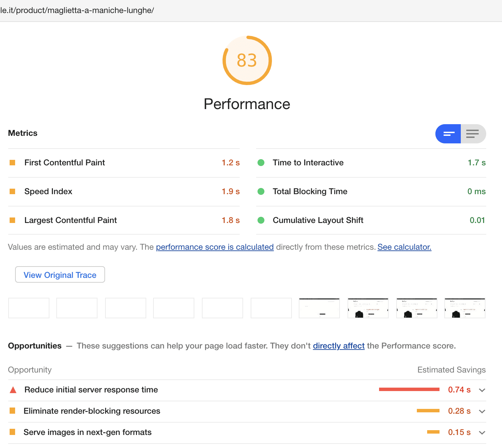Click the red estimated savings bar for server response time
This screenshot has width=502, height=448.
(x=409, y=389)
